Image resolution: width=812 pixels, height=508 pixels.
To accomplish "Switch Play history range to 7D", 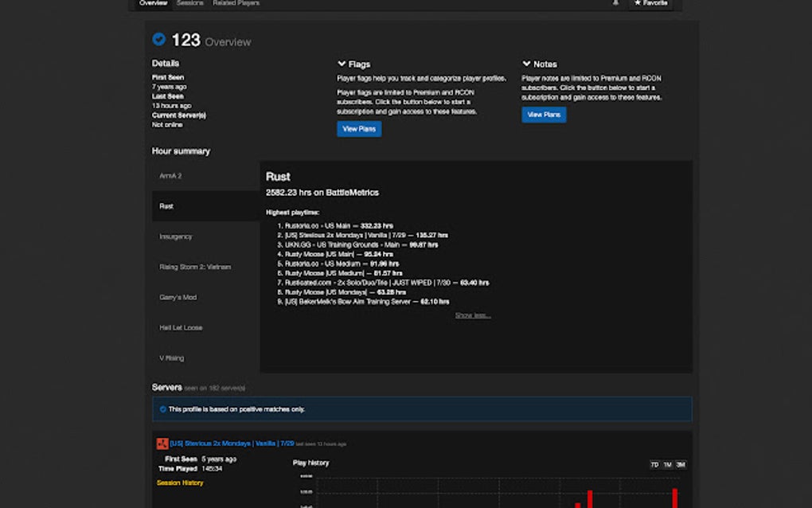I will point(654,463).
